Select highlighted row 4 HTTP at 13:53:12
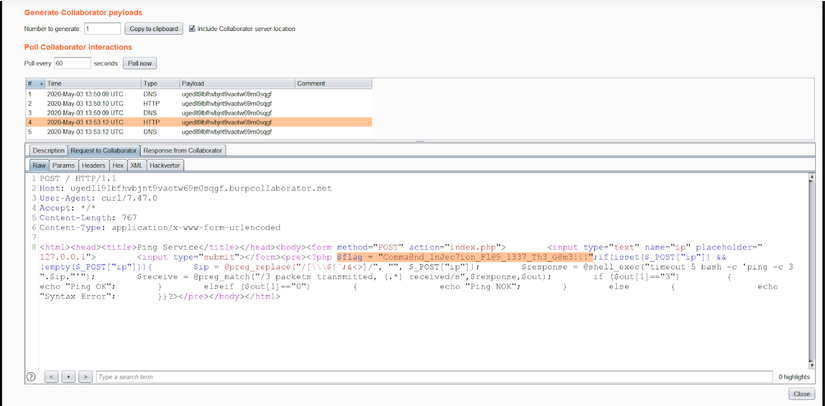 pos(199,122)
